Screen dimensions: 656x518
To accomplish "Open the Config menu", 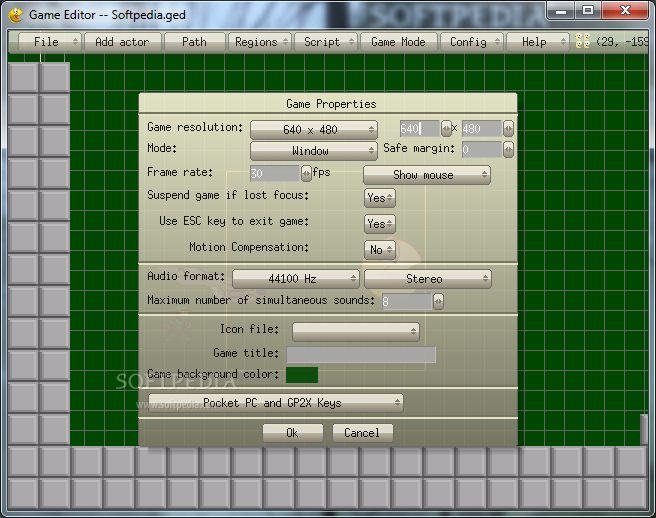I will click(472, 42).
